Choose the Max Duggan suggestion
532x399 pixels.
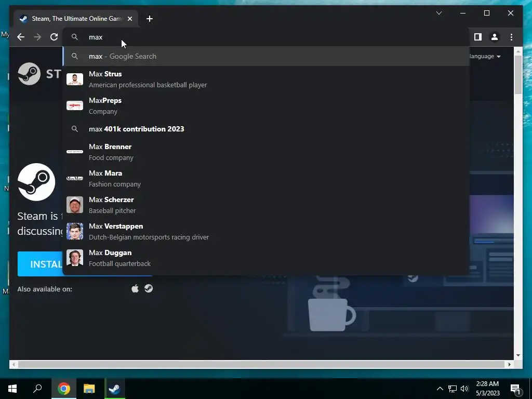267,258
